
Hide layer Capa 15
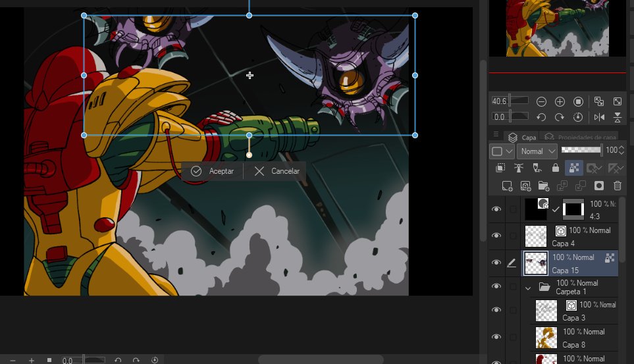(496, 263)
